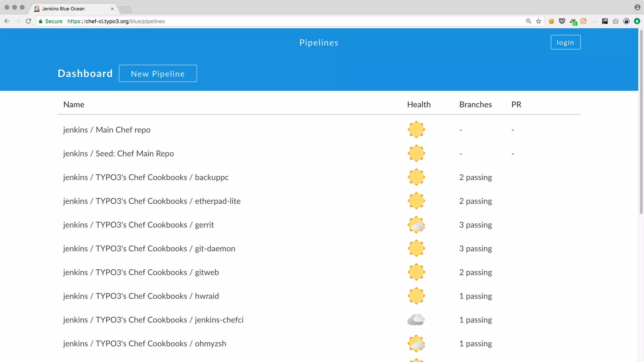Screen dimensions: 644x362
Task: Click sunny health icon for Main Chef repo
Action: [416, 129]
